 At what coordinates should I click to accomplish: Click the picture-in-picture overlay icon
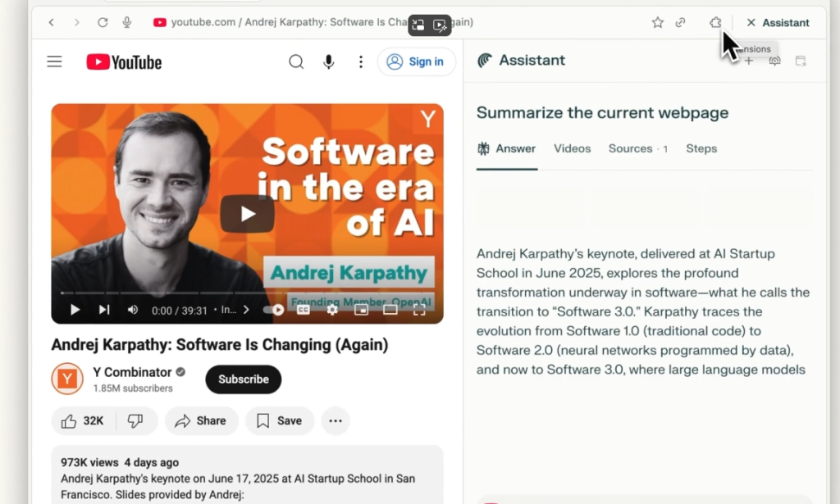418,25
